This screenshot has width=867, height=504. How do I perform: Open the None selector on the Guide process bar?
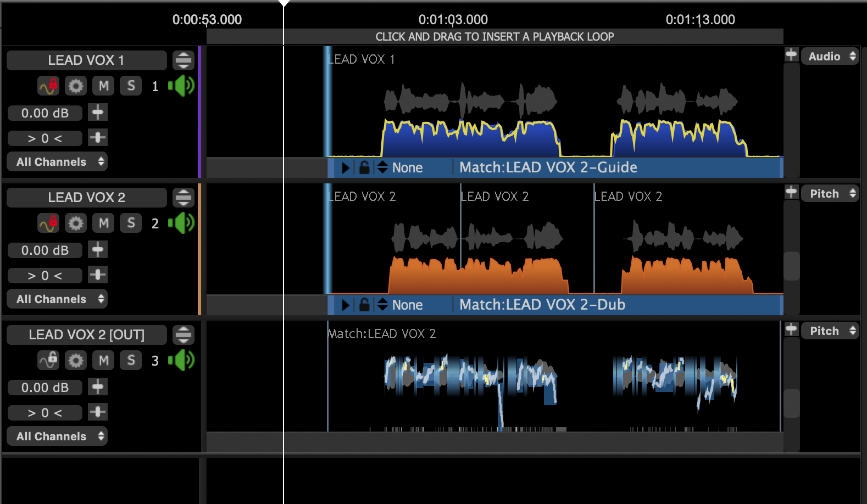(401, 167)
